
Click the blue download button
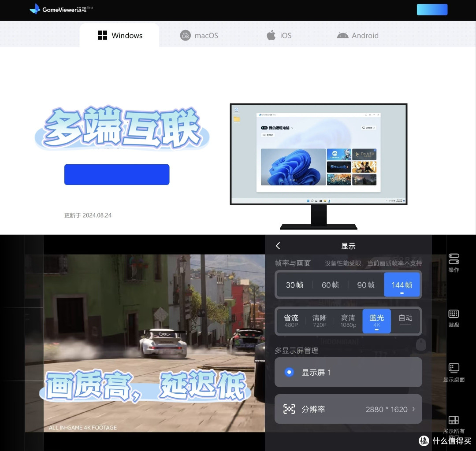click(x=117, y=174)
